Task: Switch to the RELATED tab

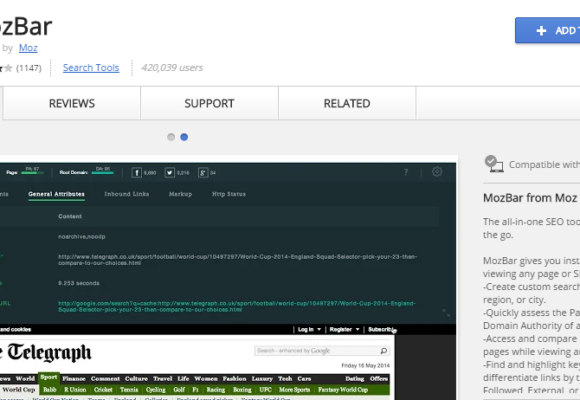Action: click(x=347, y=103)
